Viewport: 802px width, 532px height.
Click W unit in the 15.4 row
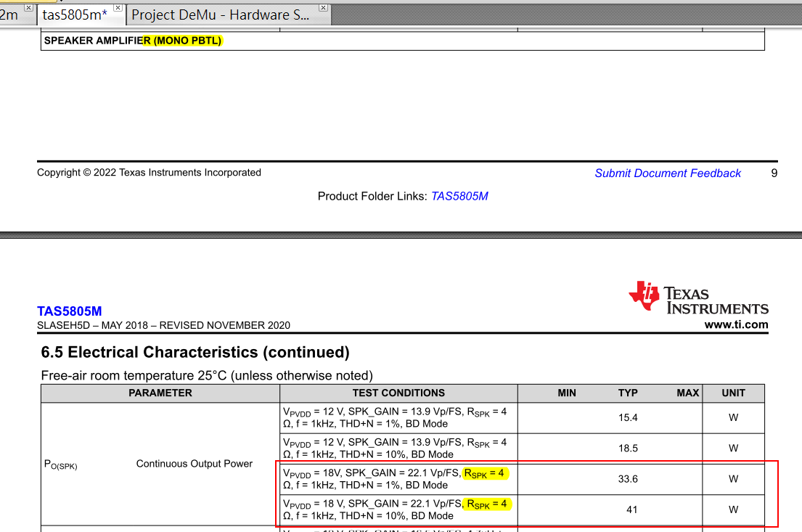(x=734, y=417)
